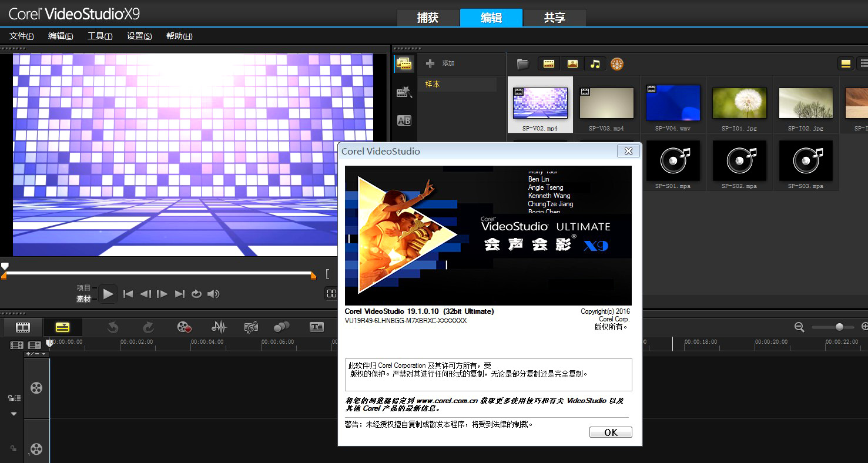Image resolution: width=868 pixels, height=463 pixels.
Task: Click the overlay track film reel button
Action: (x=36, y=449)
